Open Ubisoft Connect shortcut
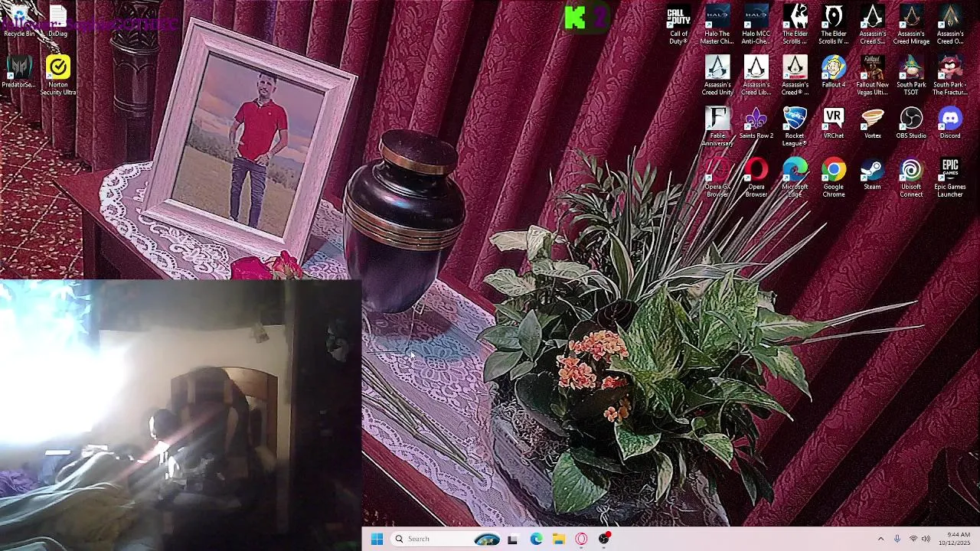This screenshot has width=980, height=551. pyautogui.click(x=911, y=178)
